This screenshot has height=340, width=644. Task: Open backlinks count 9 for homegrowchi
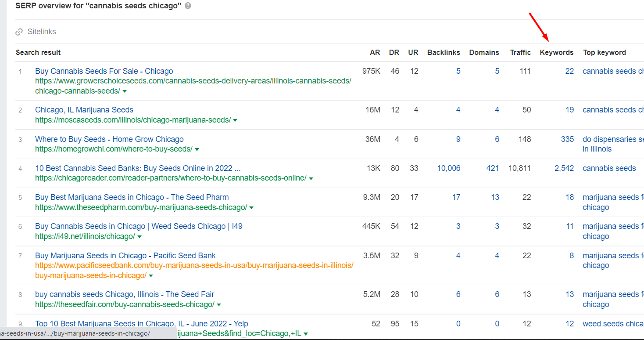(458, 139)
